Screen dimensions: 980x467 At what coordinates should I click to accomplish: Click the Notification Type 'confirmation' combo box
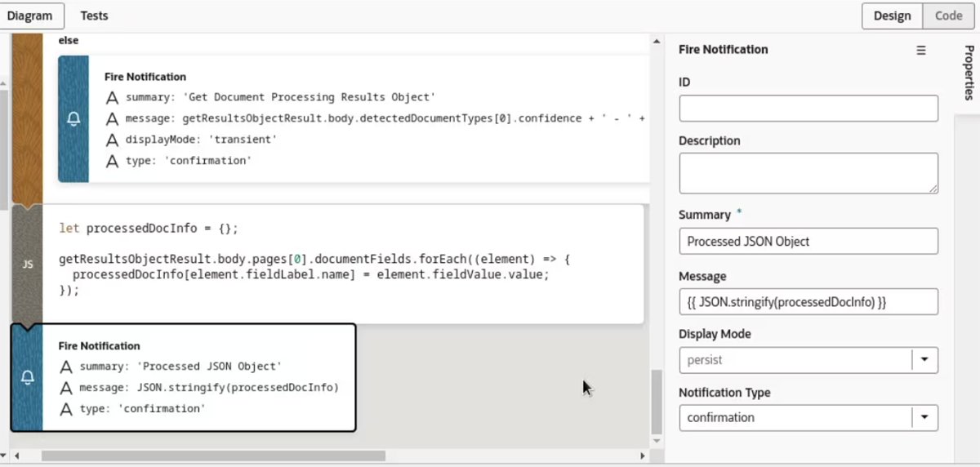(x=808, y=417)
